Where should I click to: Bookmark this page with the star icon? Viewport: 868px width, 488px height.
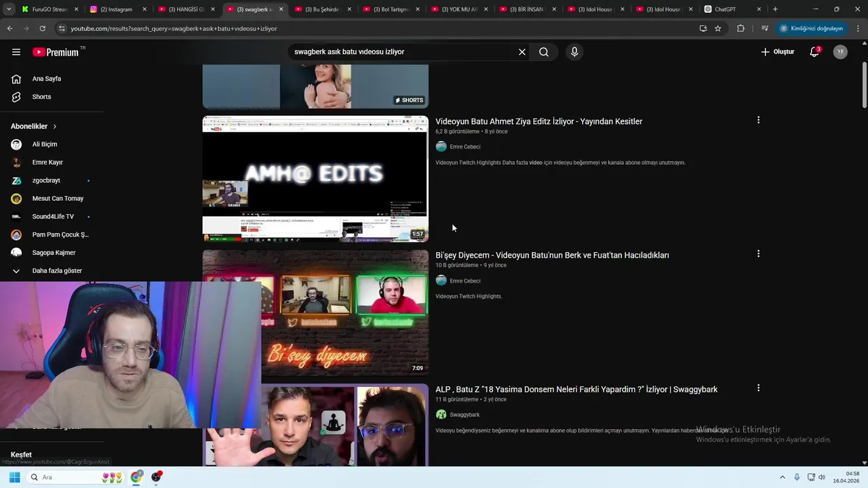[x=718, y=28]
